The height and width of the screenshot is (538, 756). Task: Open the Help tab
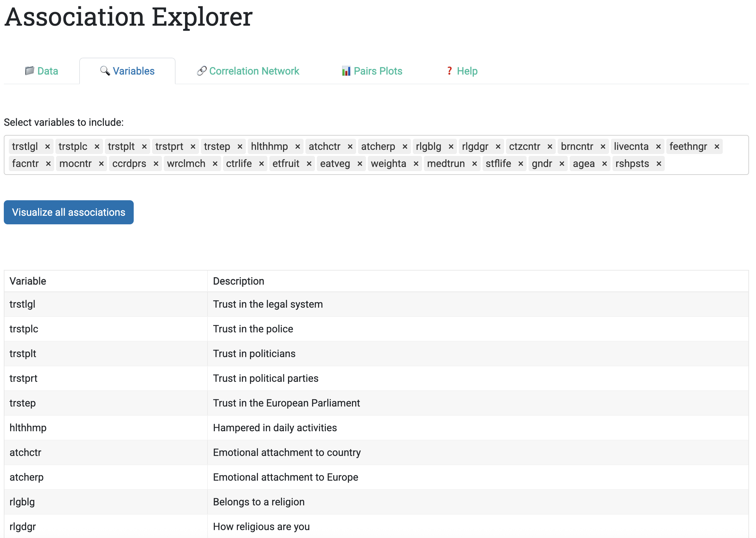(462, 71)
